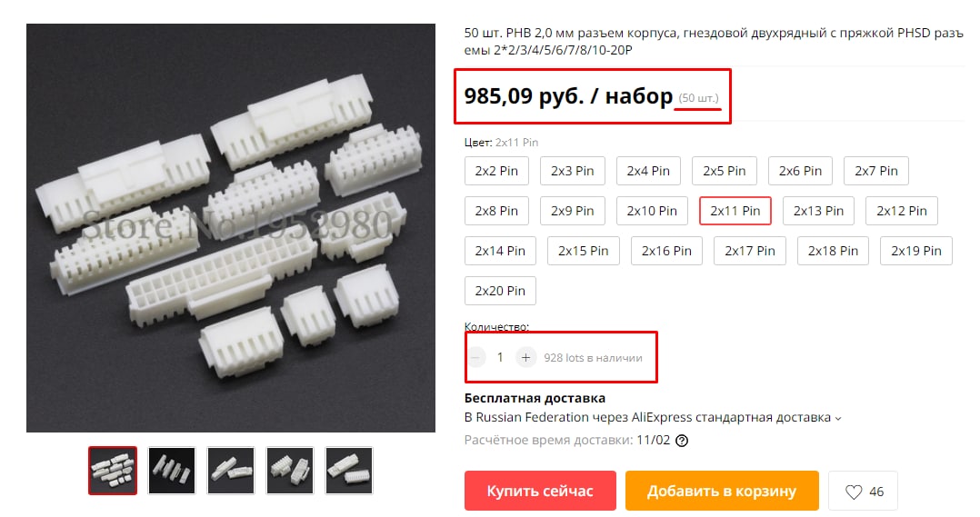
Task: Open the third product thumbnail
Action: (x=231, y=471)
